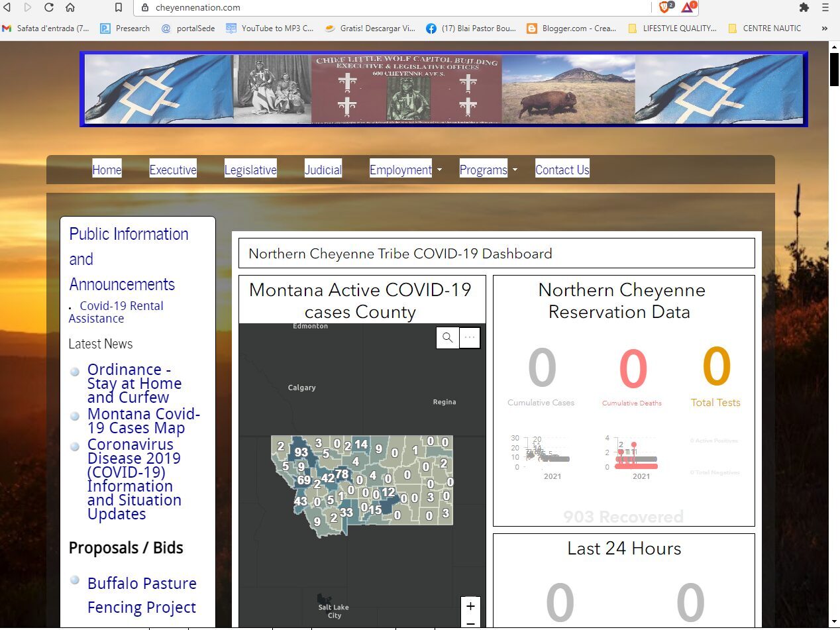Click the browser reload button
840x630 pixels.
coord(49,8)
